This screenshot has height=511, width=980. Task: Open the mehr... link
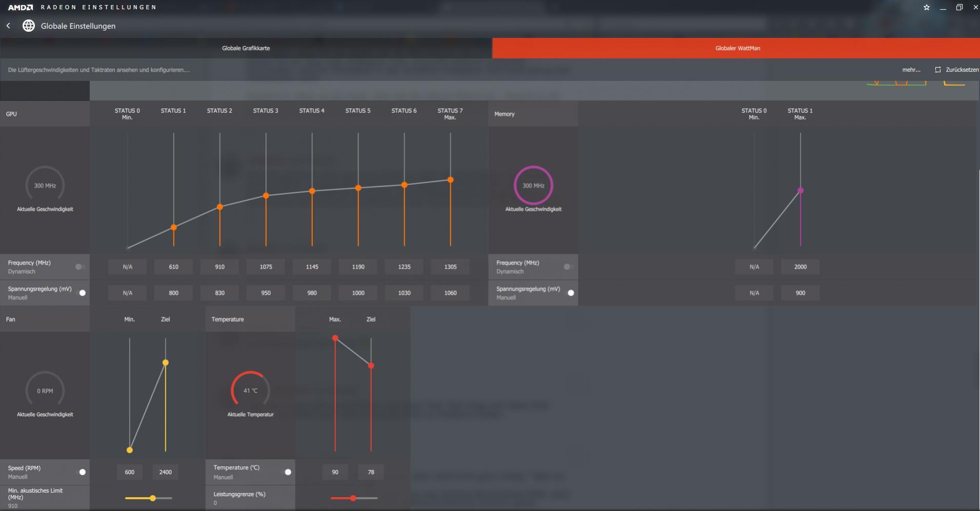[911, 70]
